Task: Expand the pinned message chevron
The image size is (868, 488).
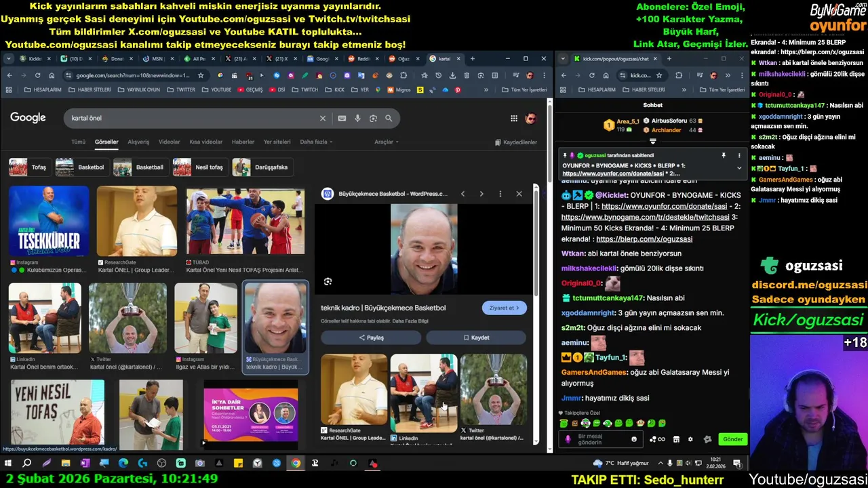Action: [738, 167]
